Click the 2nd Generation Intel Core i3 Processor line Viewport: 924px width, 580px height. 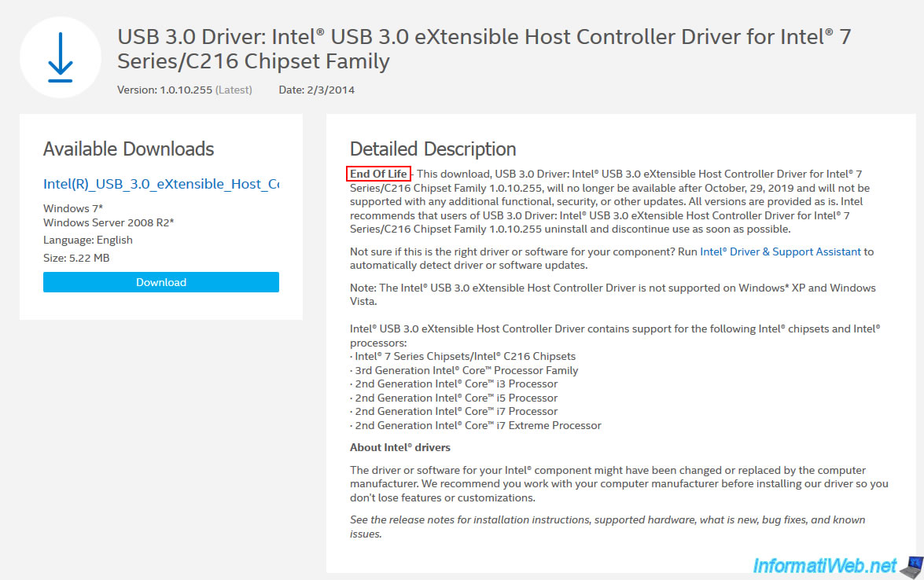[x=454, y=384]
